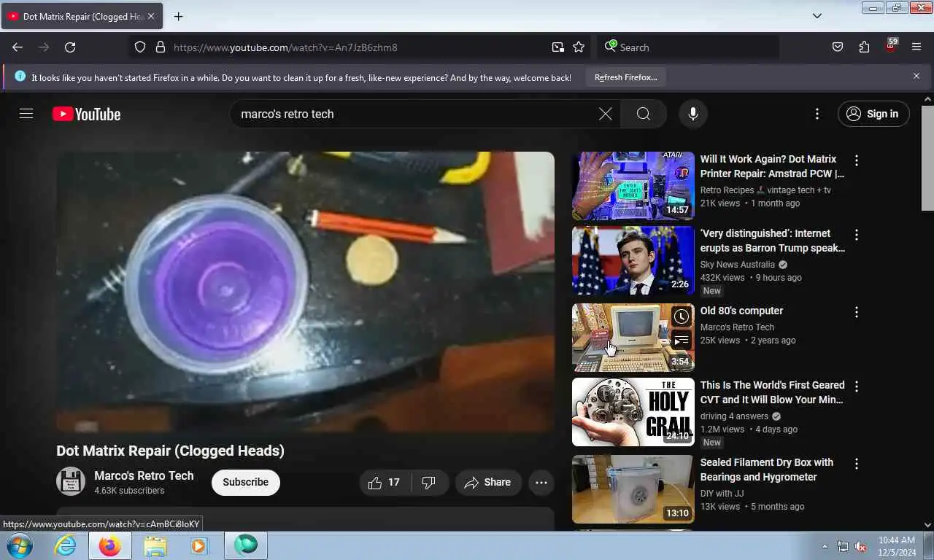The height and width of the screenshot is (560, 934).
Task: Bookmark this page with the star icon
Action: [579, 47]
